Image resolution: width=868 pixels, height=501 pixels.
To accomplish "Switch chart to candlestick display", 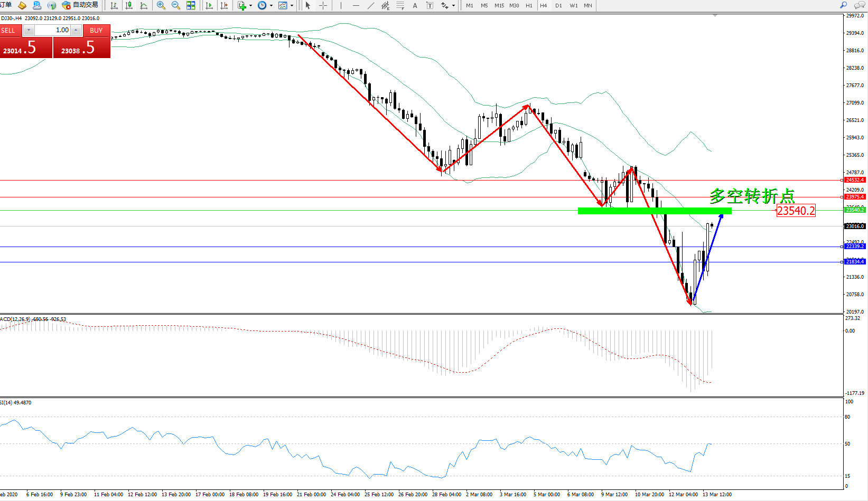I will pyautogui.click(x=128, y=5).
